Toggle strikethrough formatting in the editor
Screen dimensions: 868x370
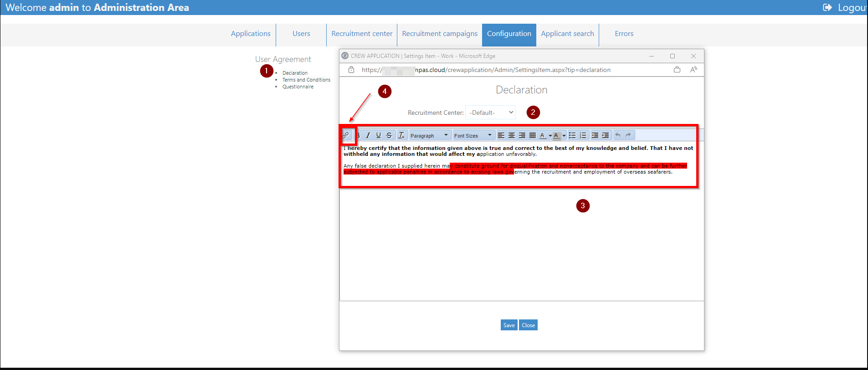click(x=389, y=135)
